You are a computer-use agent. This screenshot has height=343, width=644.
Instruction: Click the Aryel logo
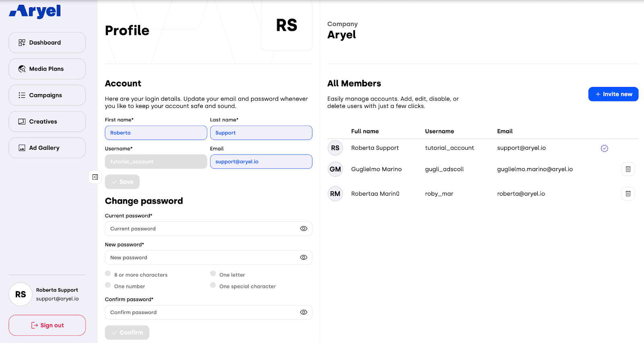(x=35, y=11)
